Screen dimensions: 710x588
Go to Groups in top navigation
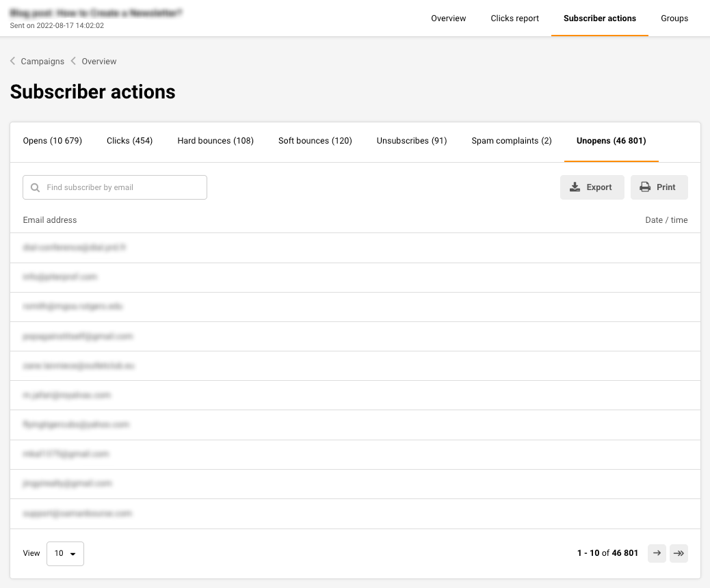674,18
